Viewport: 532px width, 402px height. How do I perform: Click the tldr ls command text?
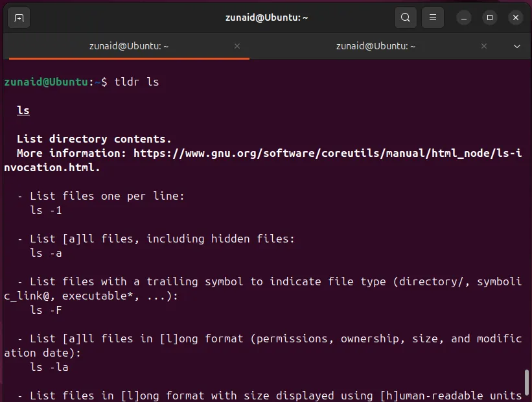click(138, 82)
